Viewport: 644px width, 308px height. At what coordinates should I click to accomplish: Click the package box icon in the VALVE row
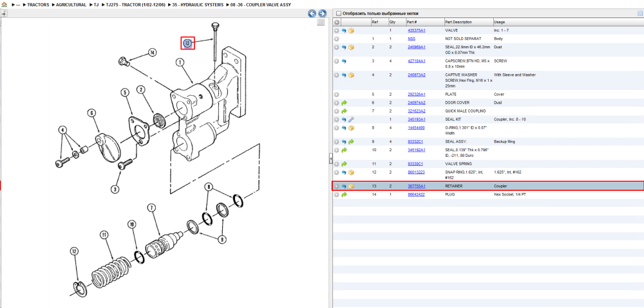tap(351, 30)
